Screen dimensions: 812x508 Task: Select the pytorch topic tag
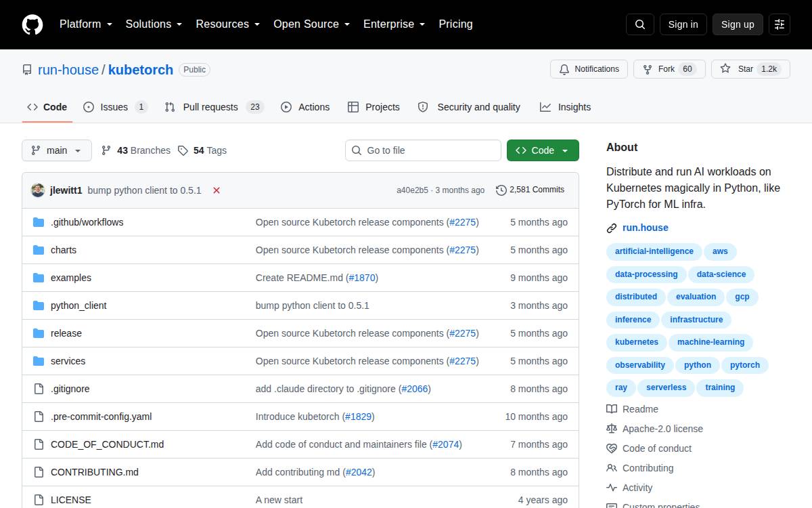[745, 365]
